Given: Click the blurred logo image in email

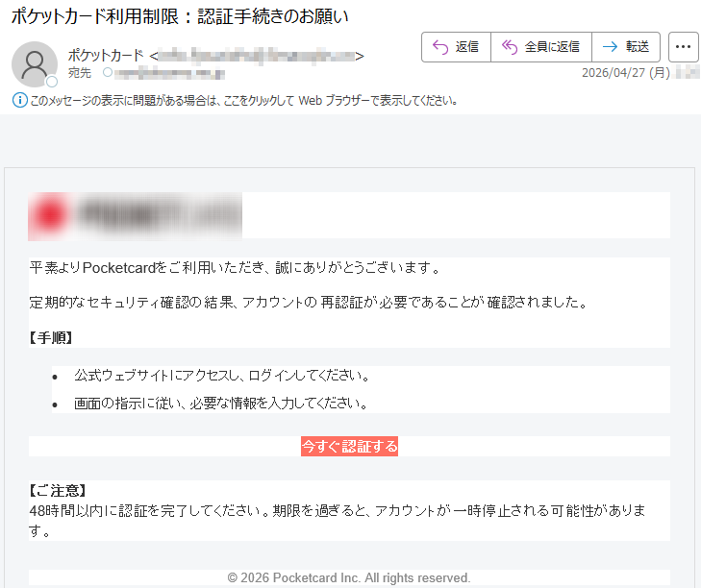Looking at the screenshot, I should [135, 216].
